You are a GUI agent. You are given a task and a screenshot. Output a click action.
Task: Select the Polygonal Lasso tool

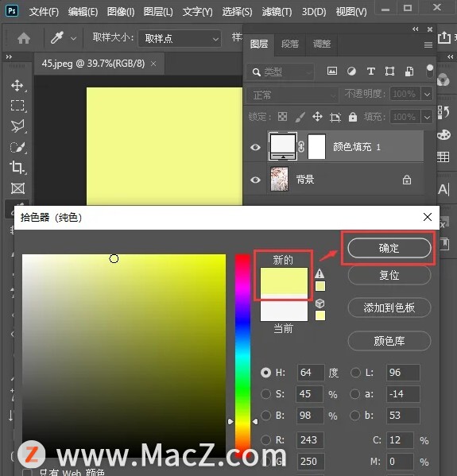[17, 126]
